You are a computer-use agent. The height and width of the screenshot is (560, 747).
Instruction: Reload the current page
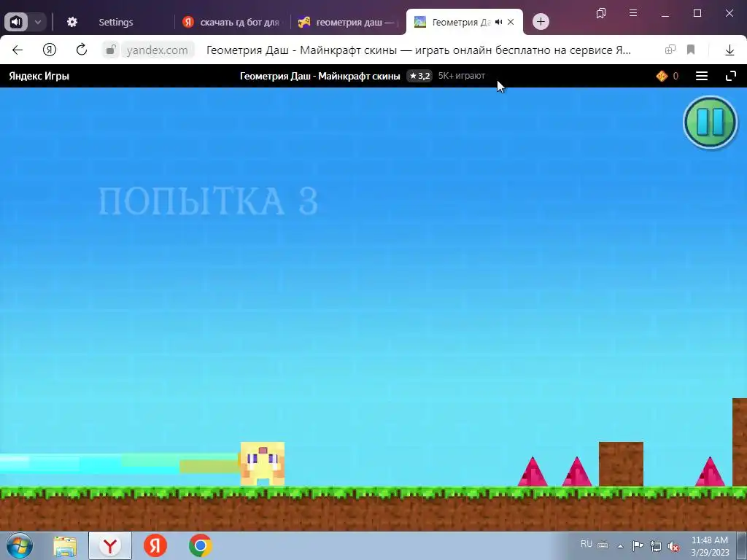pyautogui.click(x=82, y=50)
